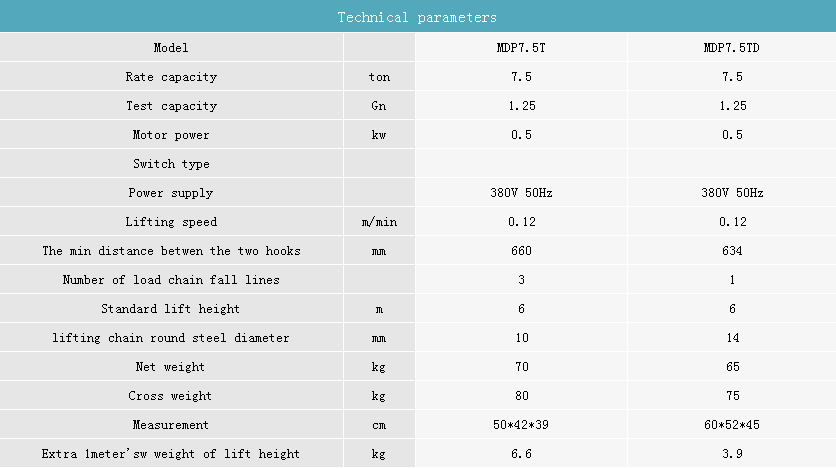Click the Cross weight row label
Image resolution: width=836 pixels, height=468 pixels.
170,396
